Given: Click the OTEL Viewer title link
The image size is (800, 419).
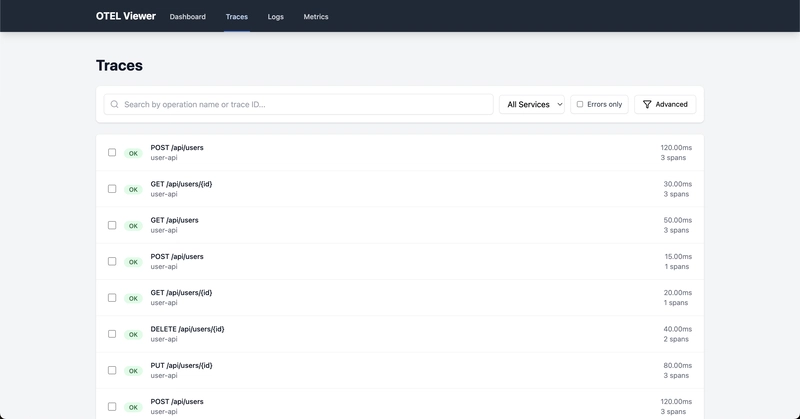Looking at the screenshot, I should [x=126, y=16].
